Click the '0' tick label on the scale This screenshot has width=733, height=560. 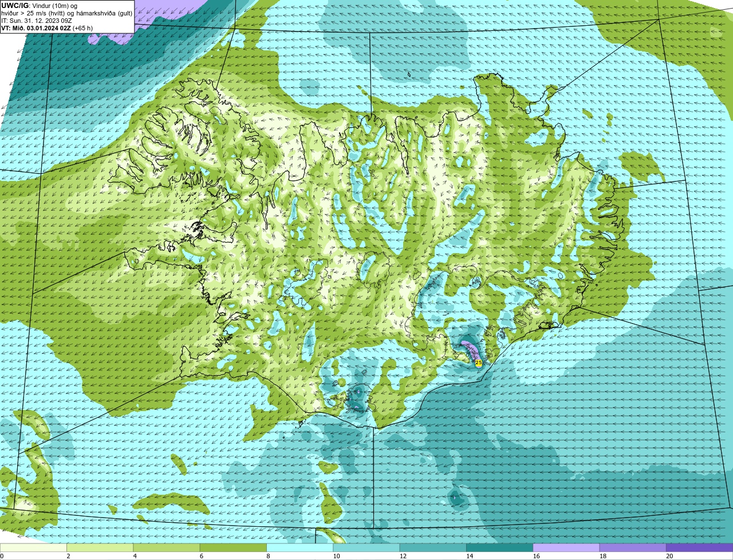[x=2, y=556]
